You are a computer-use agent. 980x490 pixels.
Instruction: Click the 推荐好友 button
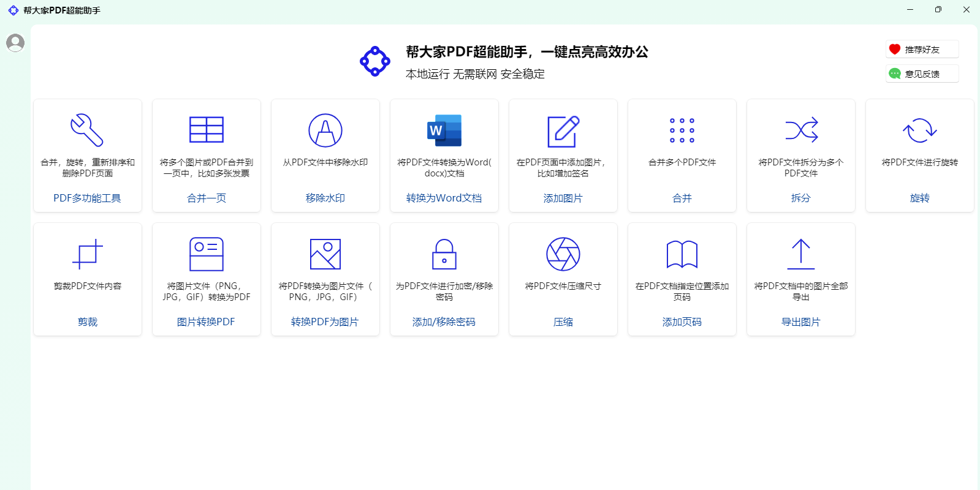point(922,50)
